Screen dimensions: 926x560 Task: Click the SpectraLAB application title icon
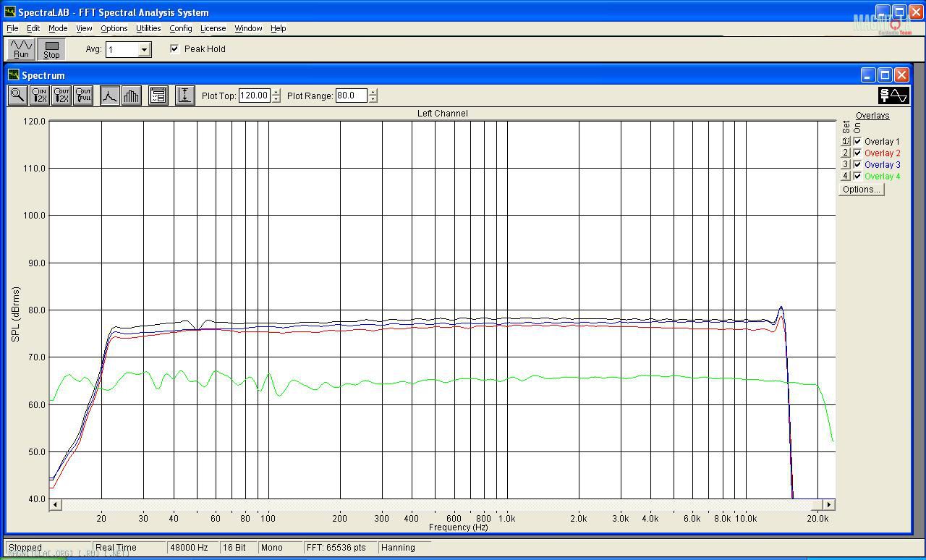[9, 12]
